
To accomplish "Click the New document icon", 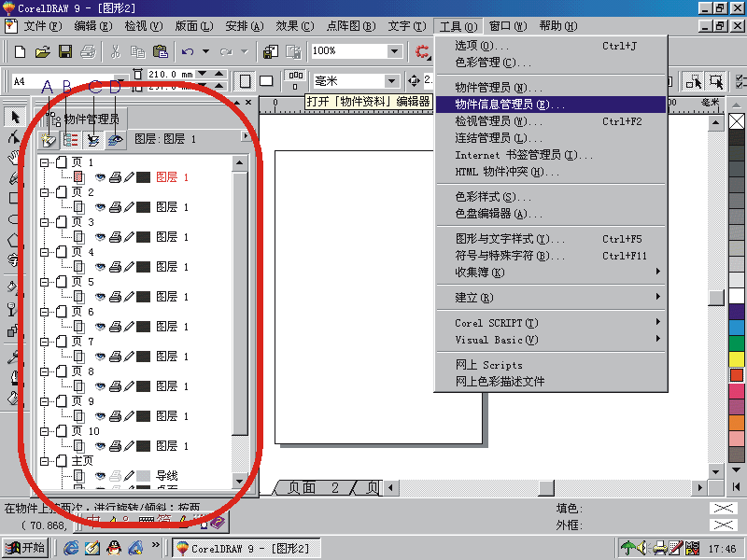I will [x=20, y=51].
